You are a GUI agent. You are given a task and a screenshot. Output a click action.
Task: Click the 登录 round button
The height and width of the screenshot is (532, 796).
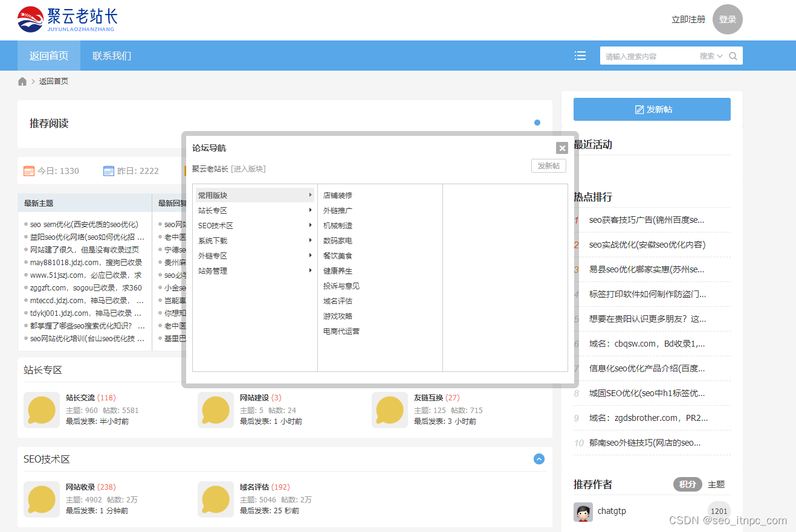(728, 19)
